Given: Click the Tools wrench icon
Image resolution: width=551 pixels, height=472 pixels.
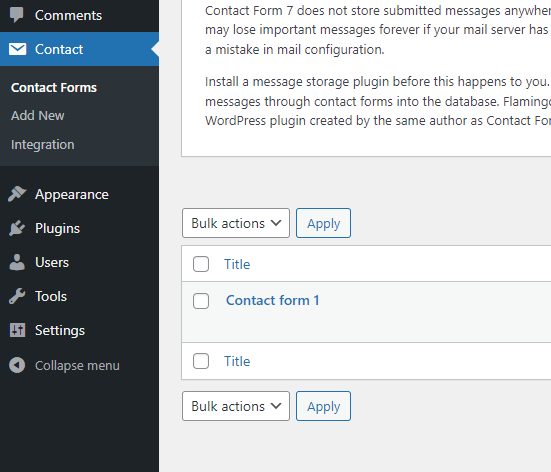Looking at the screenshot, I should 17,296.
